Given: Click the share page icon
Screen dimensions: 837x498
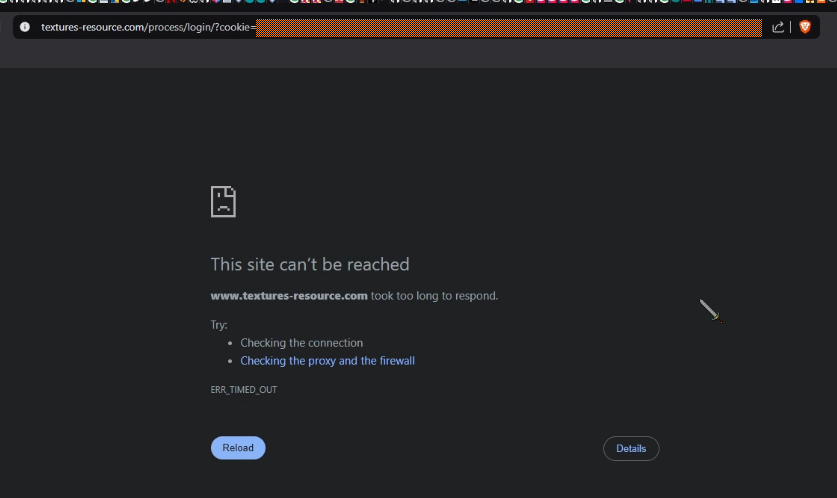Looking at the screenshot, I should (x=778, y=27).
